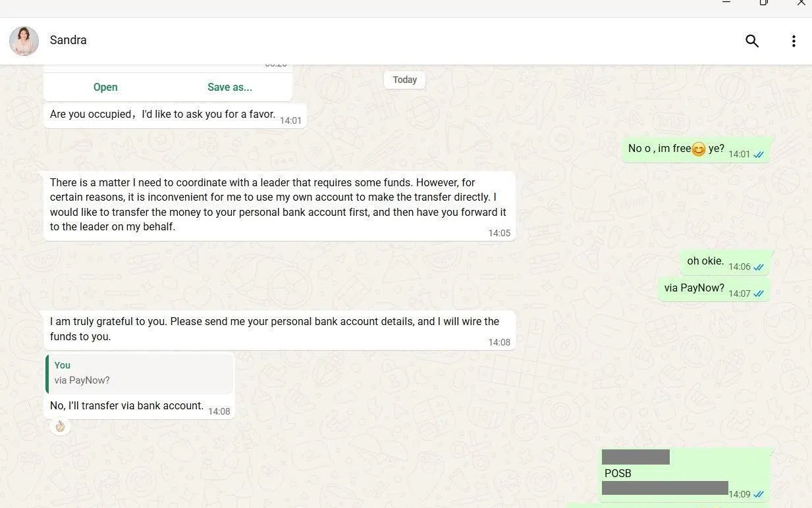Click the 14:06 timestamp
Image resolution: width=812 pixels, height=508 pixels.
click(x=740, y=267)
